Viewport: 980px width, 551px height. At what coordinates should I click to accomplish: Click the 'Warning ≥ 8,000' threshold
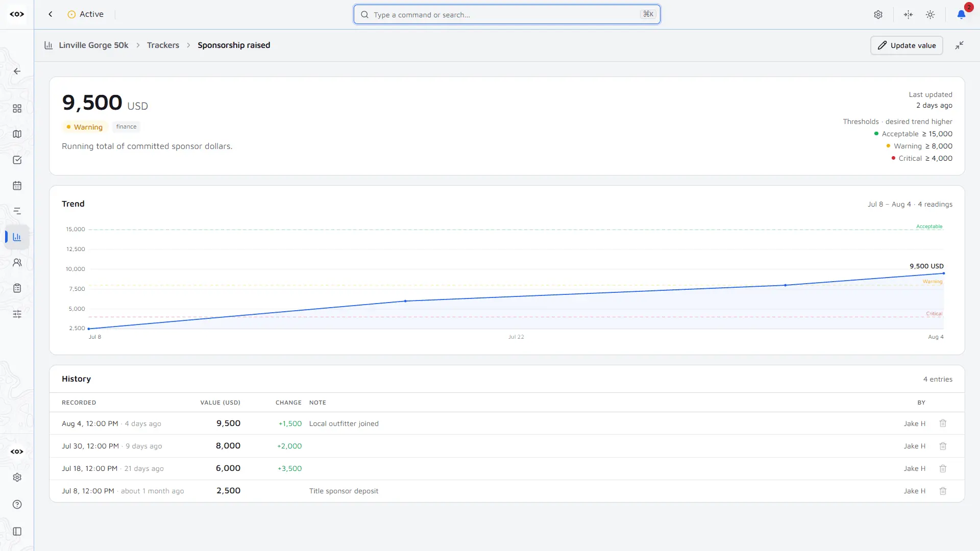point(919,146)
